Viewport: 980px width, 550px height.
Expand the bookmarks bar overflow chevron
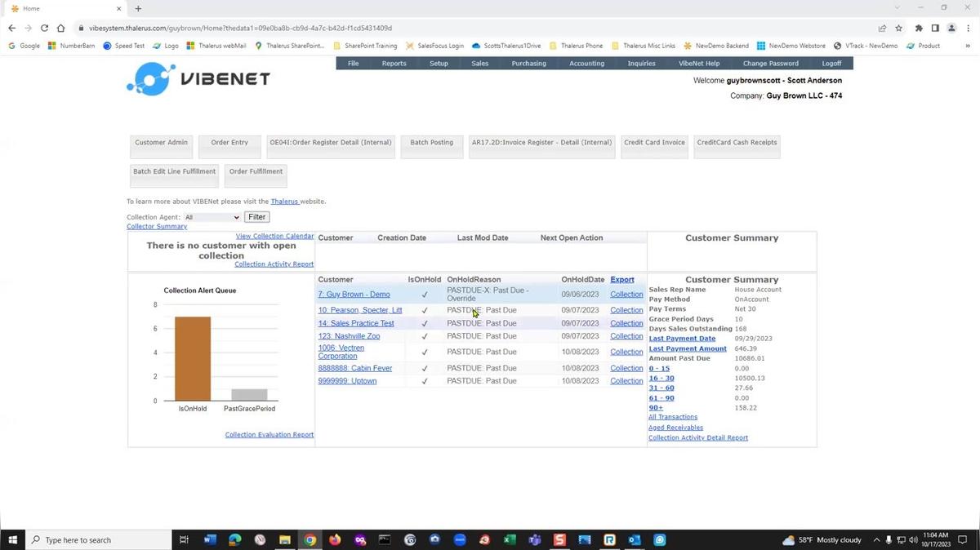click(968, 46)
